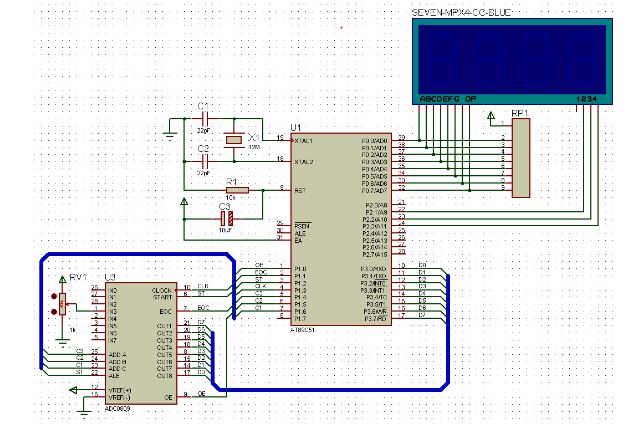Image resolution: width=627 pixels, height=444 pixels.
Task: Click the XTAL2 pin on U1
Action: click(285, 162)
